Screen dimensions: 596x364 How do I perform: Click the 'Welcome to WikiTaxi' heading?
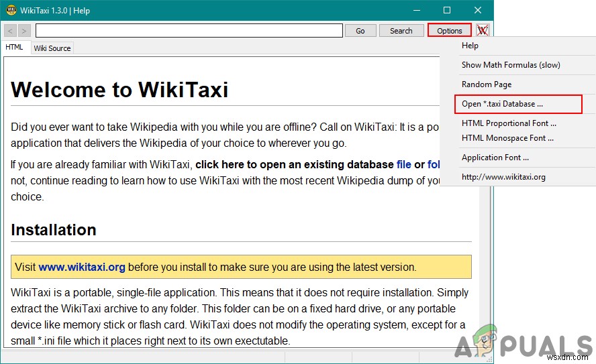point(119,90)
